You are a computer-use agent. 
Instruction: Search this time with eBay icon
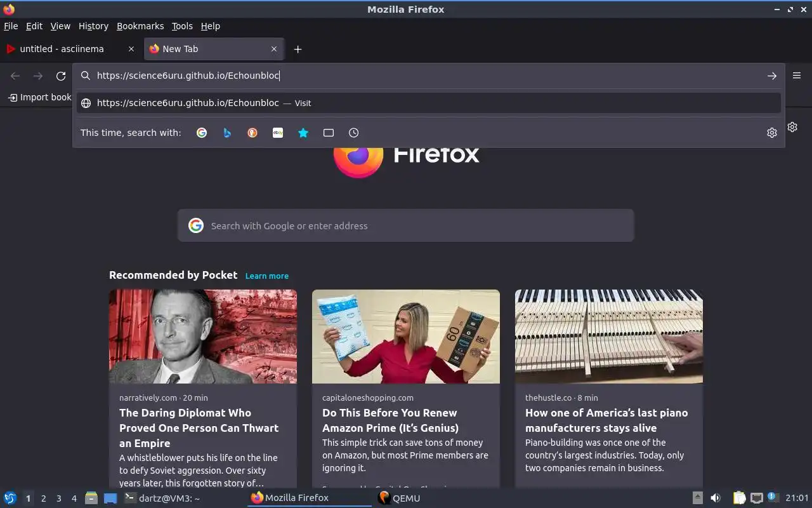pyautogui.click(x=278, y=133)
